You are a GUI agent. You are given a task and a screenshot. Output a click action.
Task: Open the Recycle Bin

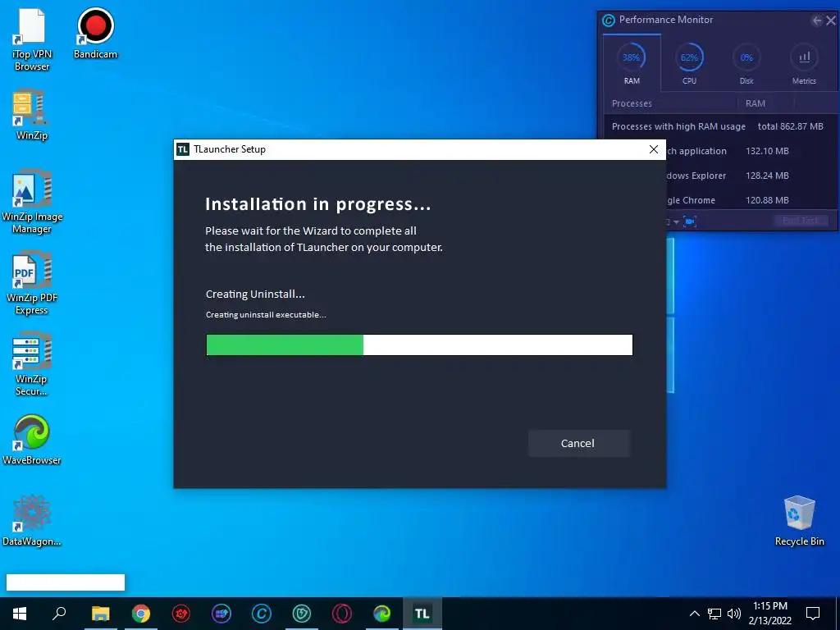coord(799,521)
